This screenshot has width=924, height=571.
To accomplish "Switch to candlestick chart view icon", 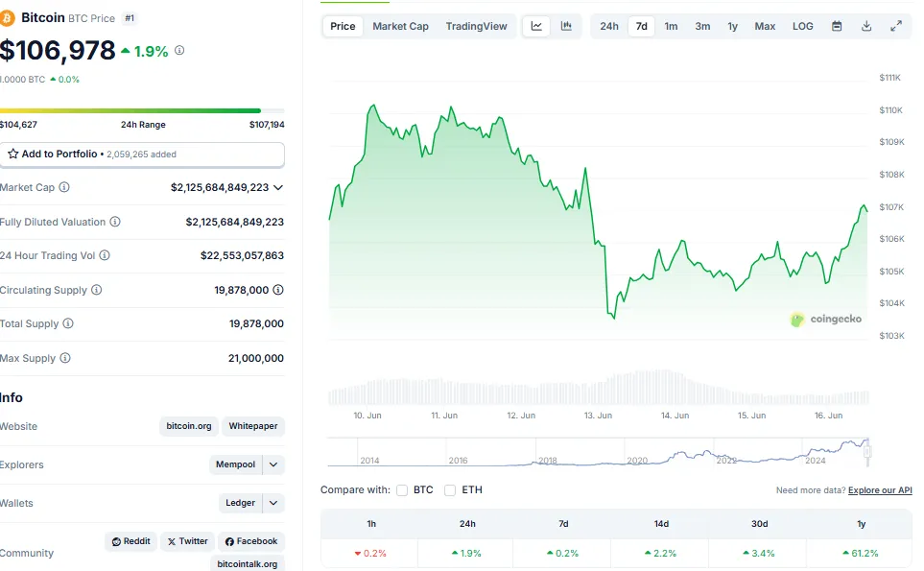I will [566, 26].
